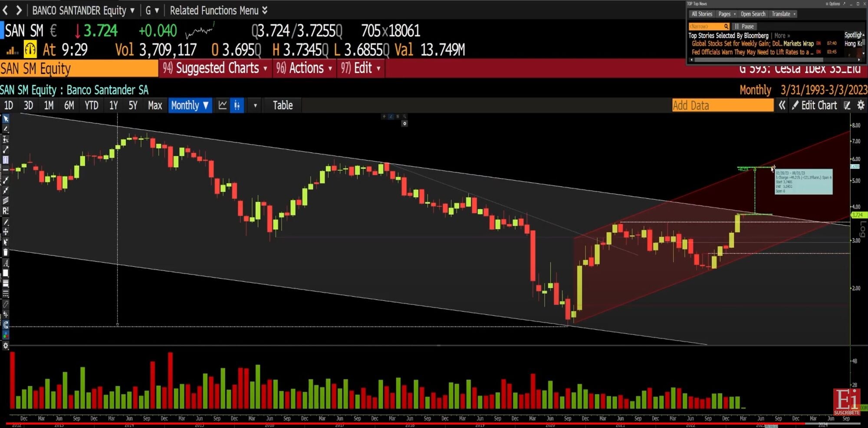
Task: Open the color palette icon in left toolbar
Action: pyautogui.click(x=6, y=335)
